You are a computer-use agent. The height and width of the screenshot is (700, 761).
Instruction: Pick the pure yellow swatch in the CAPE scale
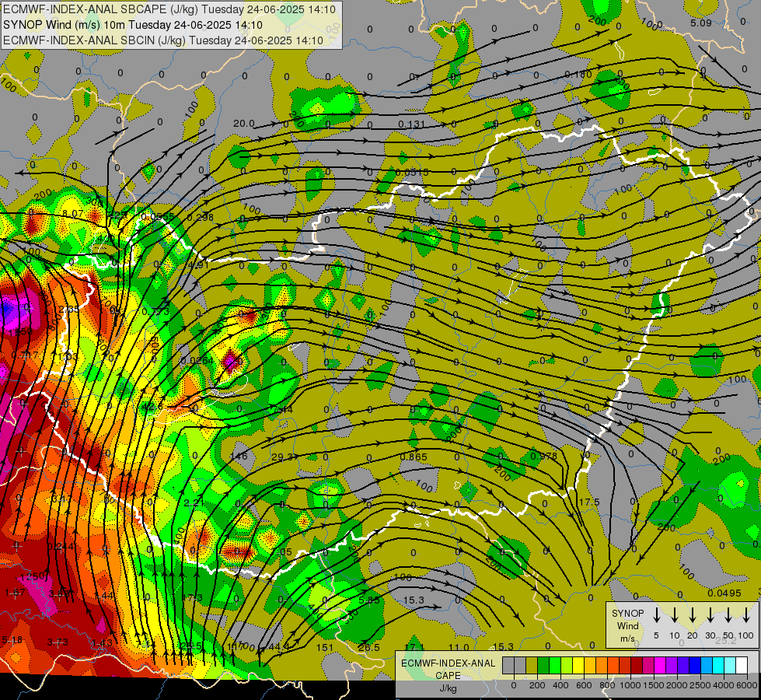tap(578, 665)
